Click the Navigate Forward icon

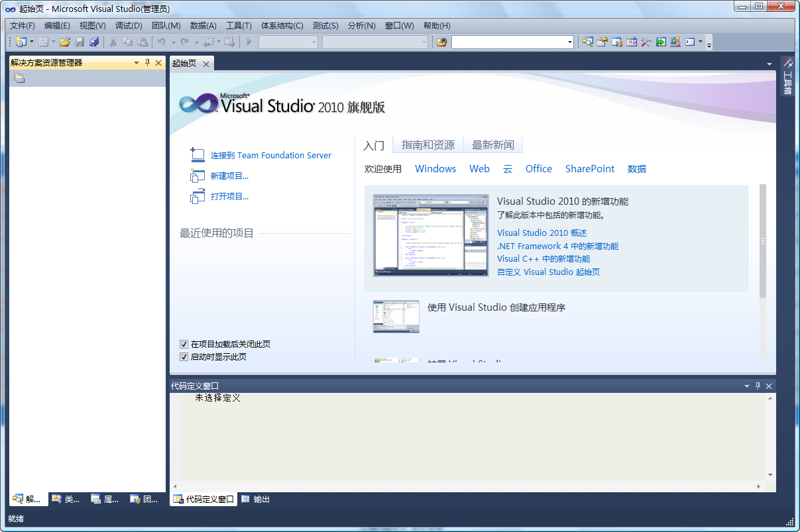tap(230, 42)
